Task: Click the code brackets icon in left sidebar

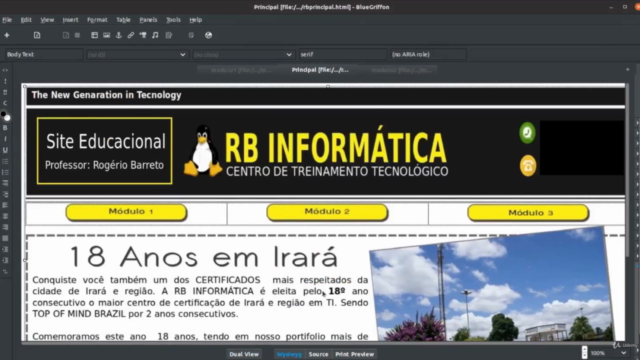Action: (5, 70)
